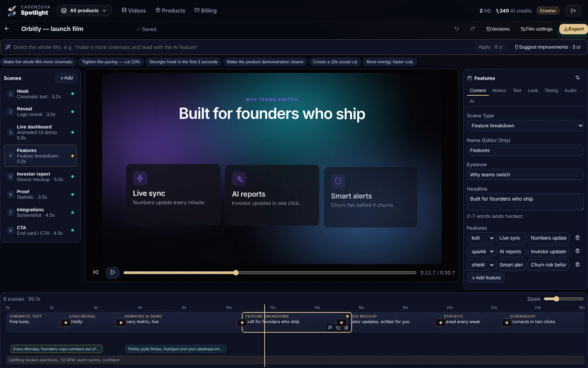The image size is (588, 368).
Task: Open Film settings
Action: click(x=537, y=29)
